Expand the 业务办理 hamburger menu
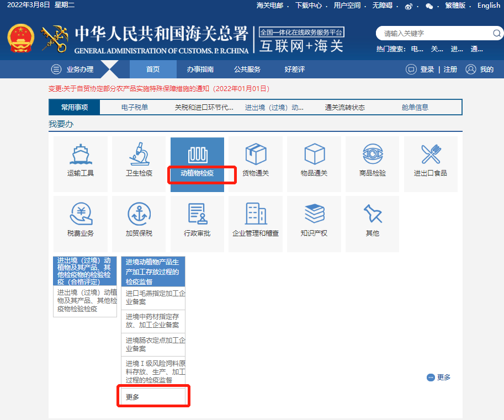 pyautogui.click(x=56, y=70)
